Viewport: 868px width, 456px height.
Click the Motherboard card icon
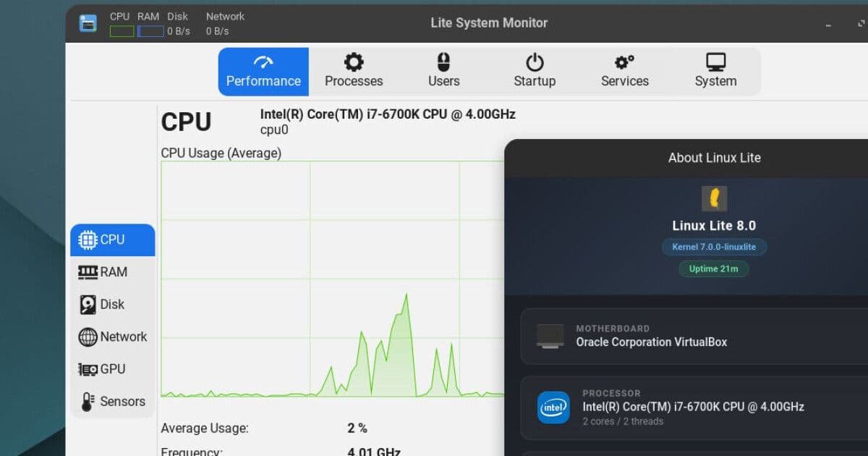550,336
